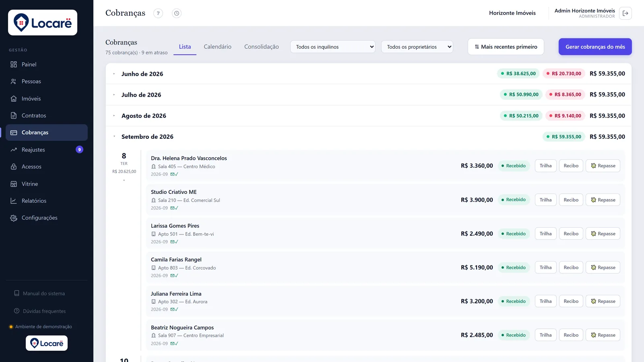Open Painel in the sidebar
644x362 pixels.
[x=47, y=64]
